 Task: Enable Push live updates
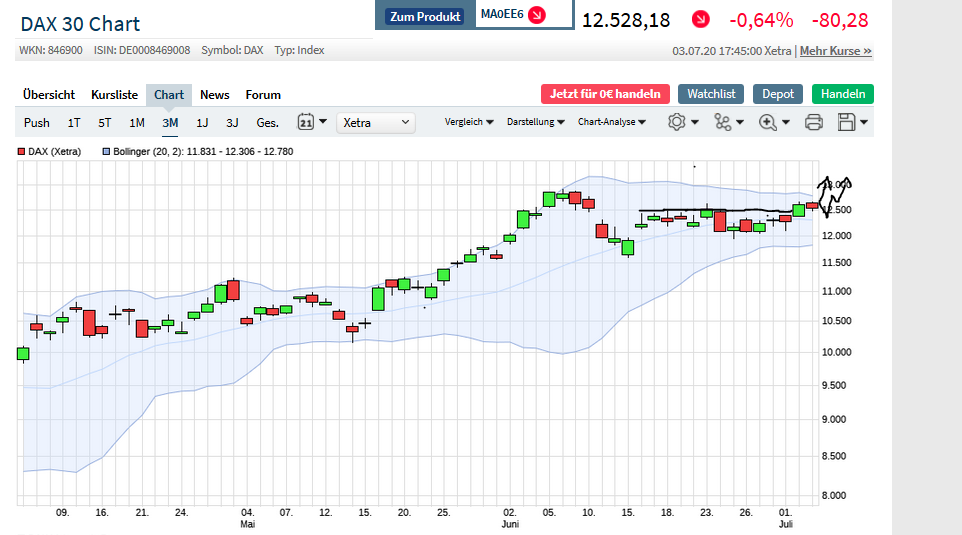point(37,123)
